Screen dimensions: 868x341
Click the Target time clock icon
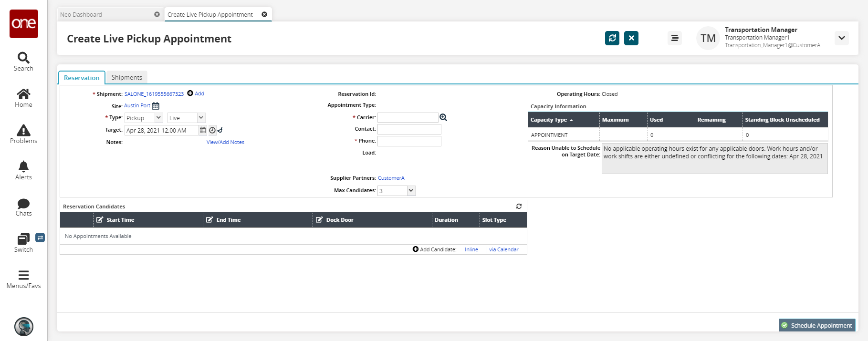pyautogui.click(x=212, y=130)
